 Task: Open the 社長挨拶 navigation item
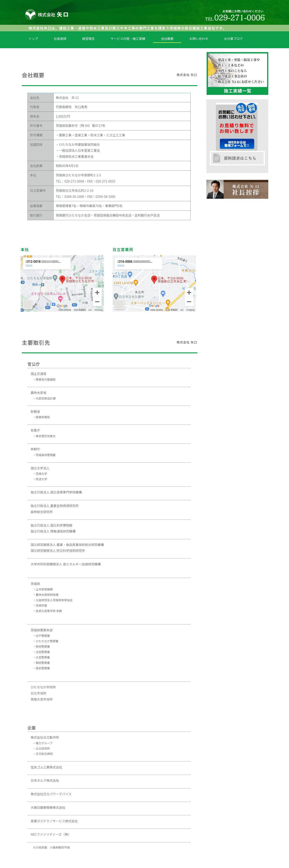(x=60, y=39)
